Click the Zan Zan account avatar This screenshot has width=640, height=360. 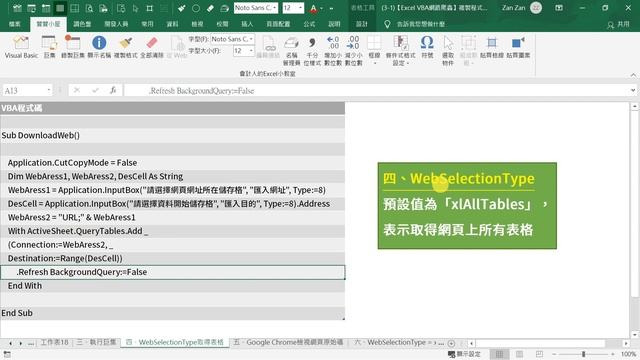[536, 8]
